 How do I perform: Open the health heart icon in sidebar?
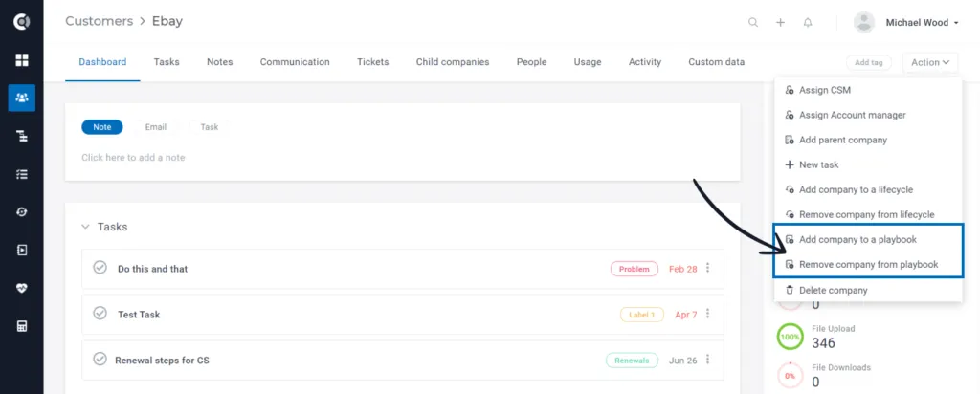click(x=22, y=288)
